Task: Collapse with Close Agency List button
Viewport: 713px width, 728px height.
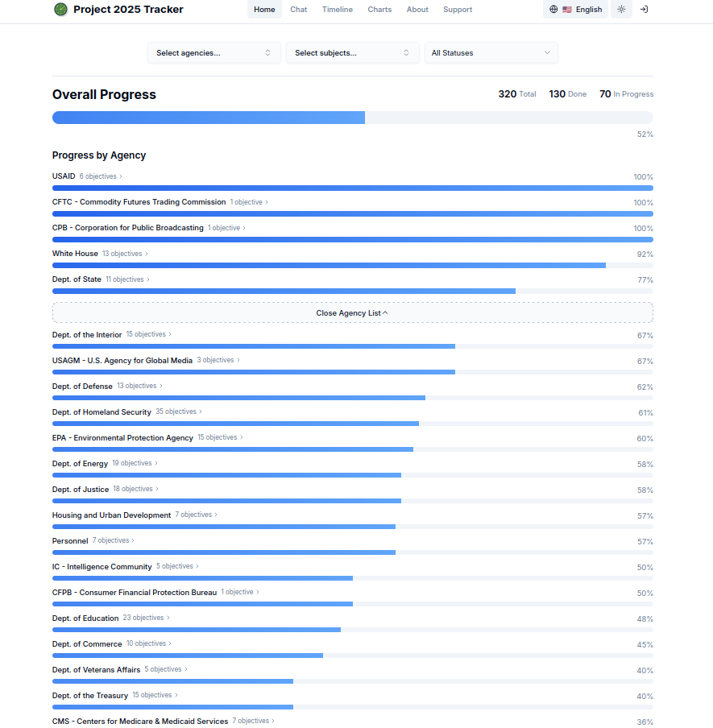Action: pos(353,313)
